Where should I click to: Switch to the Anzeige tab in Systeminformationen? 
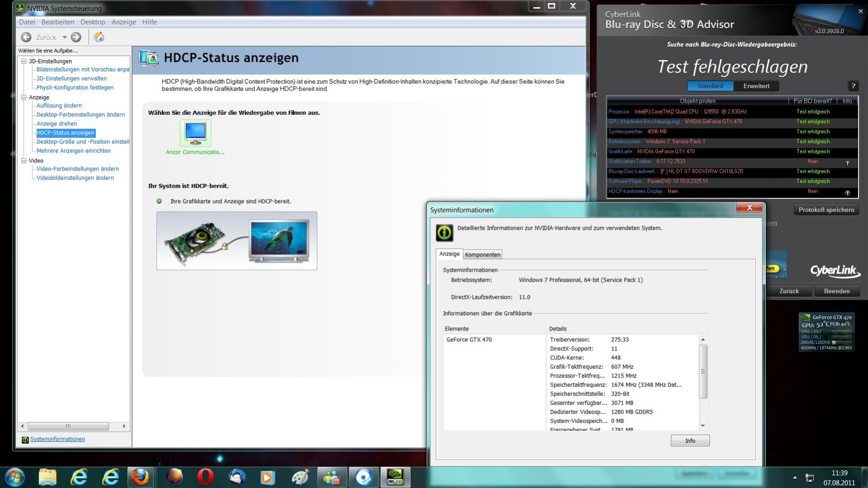tap(449, 254)
